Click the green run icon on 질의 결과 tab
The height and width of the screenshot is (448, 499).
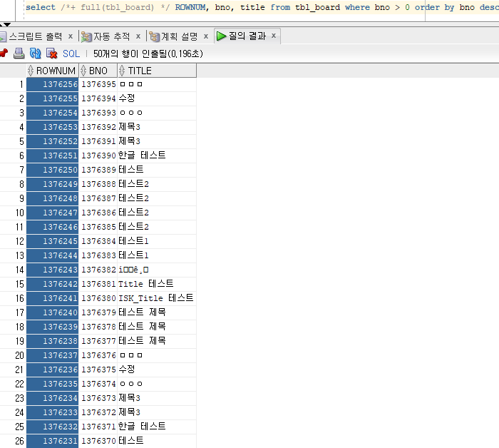[x=221, y=36]
